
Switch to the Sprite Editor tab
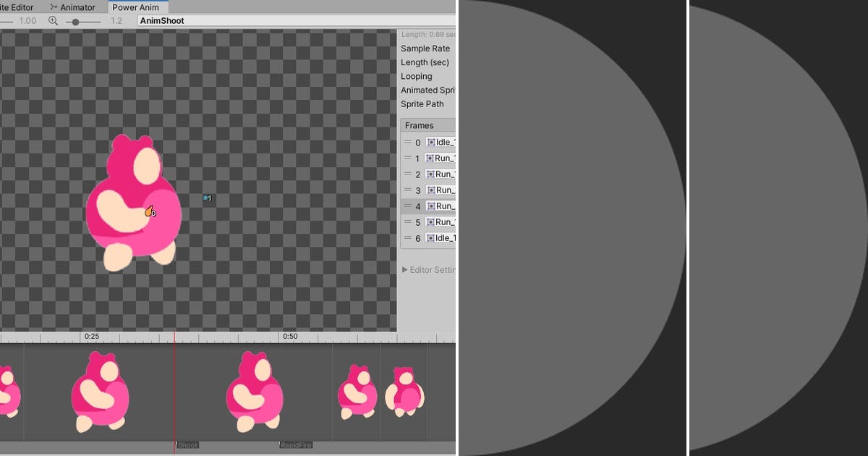point(17,7)
